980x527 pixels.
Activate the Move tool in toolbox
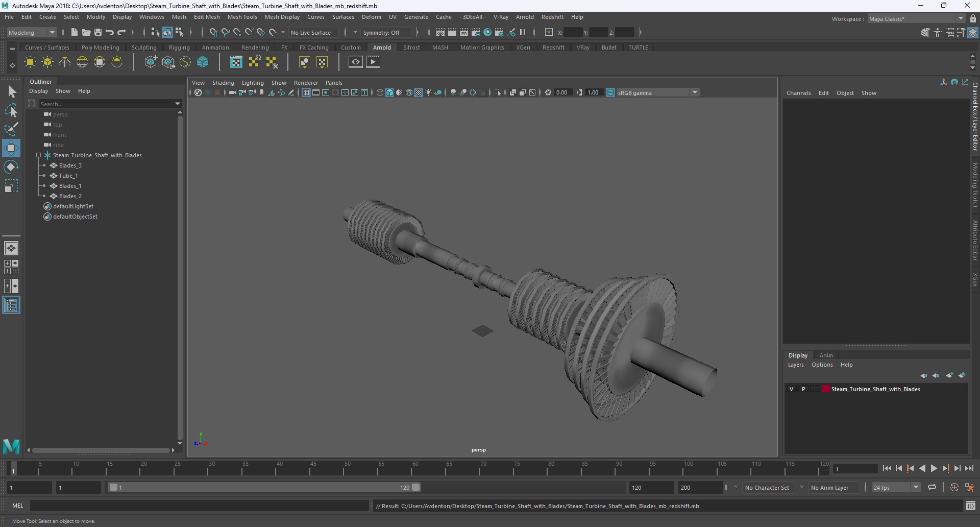[x=11, y=148]
